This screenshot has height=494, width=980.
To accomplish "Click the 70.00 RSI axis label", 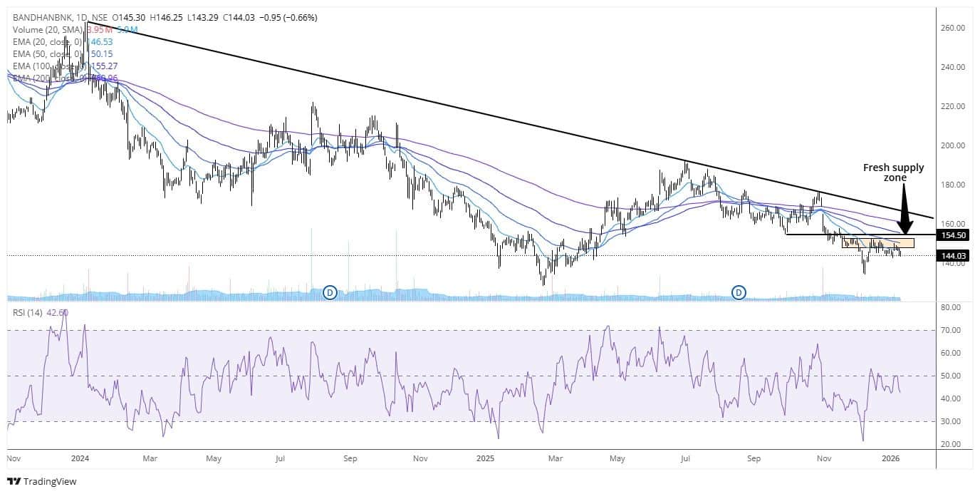I will tap(952, 330).
